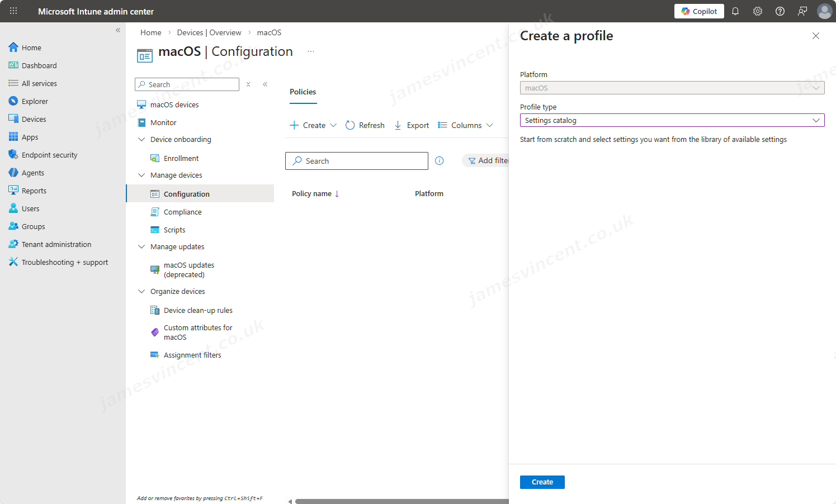Screen dimensions: 836x504
Task: Click the help question mark icon
Action: tap(780, 11)
